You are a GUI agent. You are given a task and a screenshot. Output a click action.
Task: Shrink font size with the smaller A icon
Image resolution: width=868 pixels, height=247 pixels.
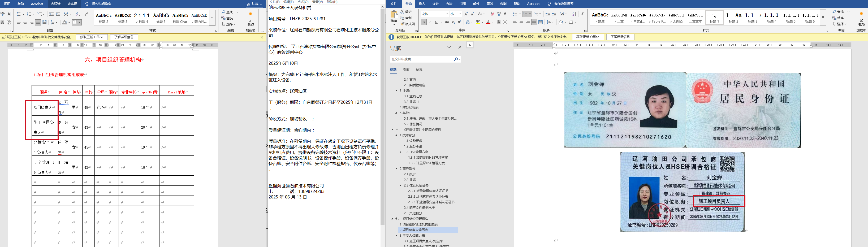[x=472, y=14]
